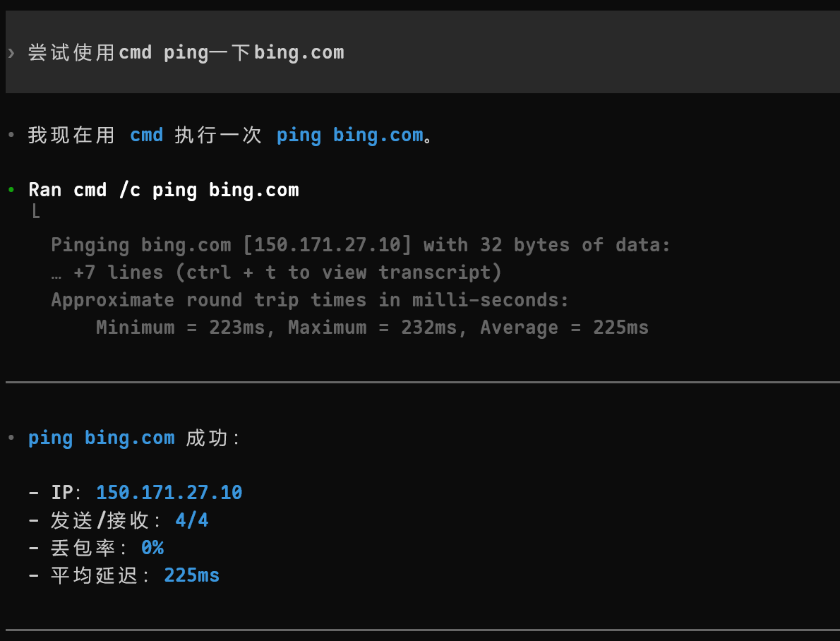
Task: Click the blue ping bing.com text after 执行一次
Action: pyautogui.click(x=350, y=135)
